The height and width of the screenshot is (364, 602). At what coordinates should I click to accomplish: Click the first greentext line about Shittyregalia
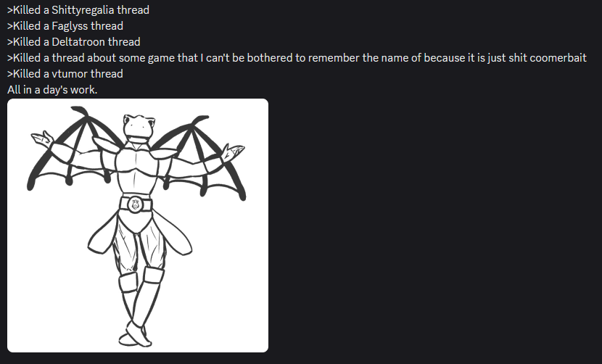point(78,10)
